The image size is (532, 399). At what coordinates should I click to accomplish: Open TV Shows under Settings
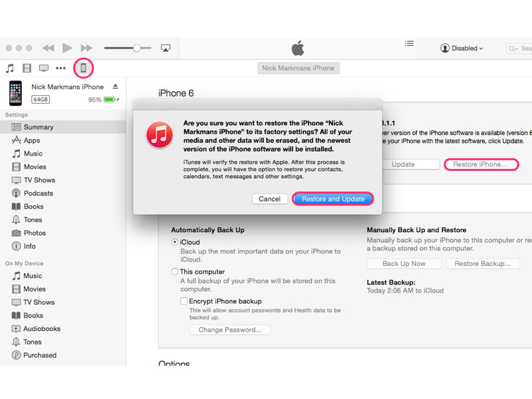click(x=63, y=180)
